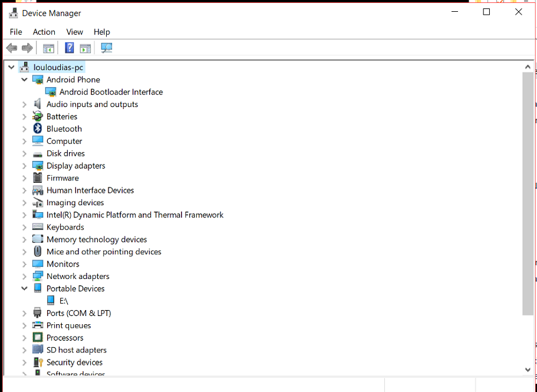Select the E:\ portable device entry
Image resolution: width=537 pixels, height=392 pixels.
pos(64,301)
